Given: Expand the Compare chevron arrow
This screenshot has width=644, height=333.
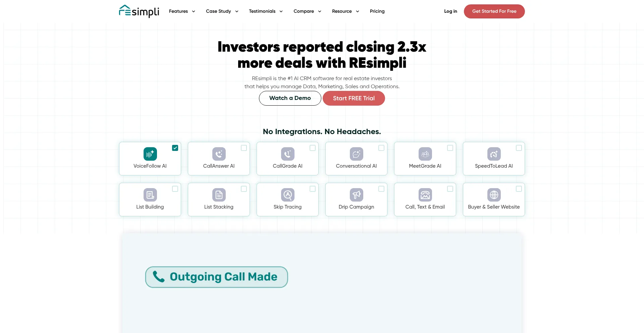Looking at the screenshot, I should (320, 11).
